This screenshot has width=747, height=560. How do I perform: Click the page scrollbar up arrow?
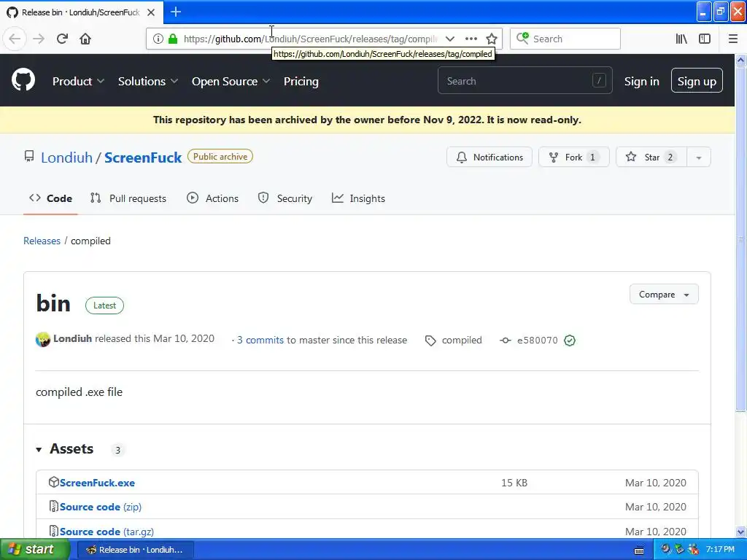click(741, 60)
